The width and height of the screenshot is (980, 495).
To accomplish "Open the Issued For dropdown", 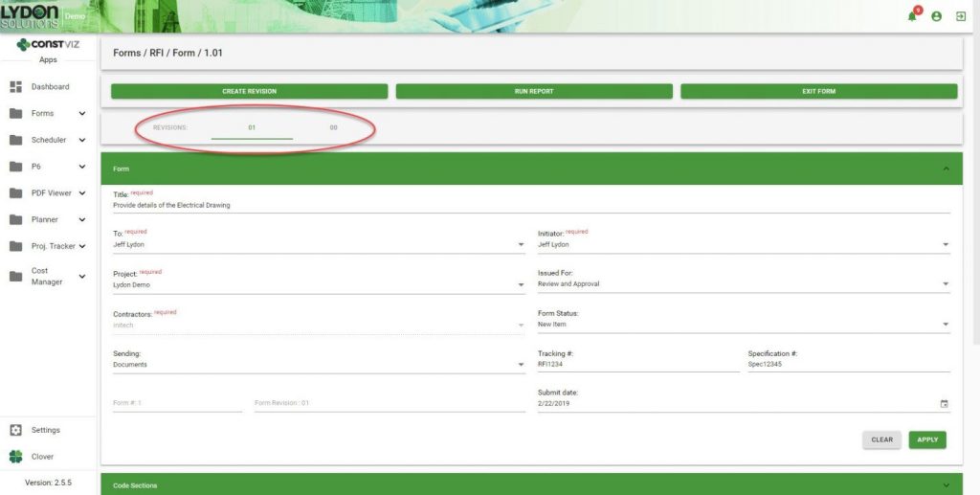I will point(946,284).
